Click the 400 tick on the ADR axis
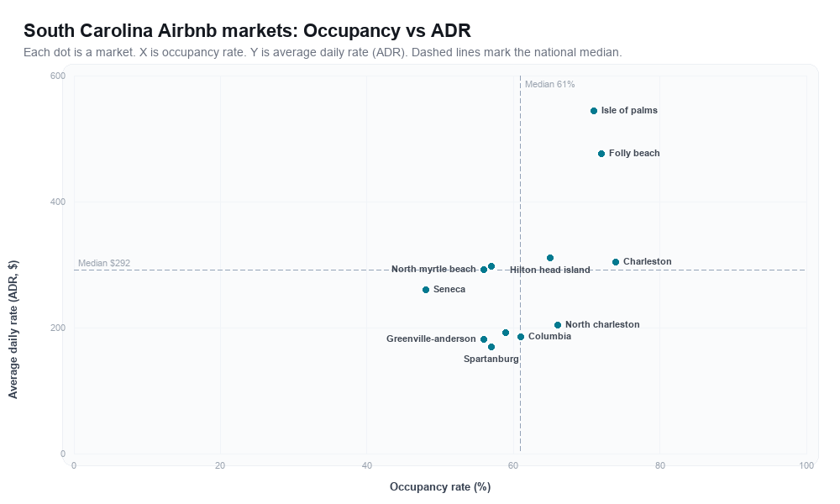This screenshot has width=840, height=504. point(58,202)
